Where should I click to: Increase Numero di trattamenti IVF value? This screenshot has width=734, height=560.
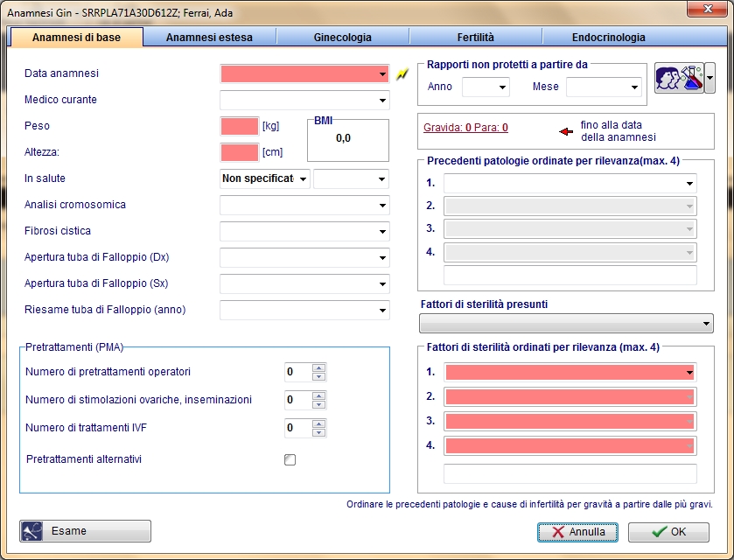tap(318, 424)
